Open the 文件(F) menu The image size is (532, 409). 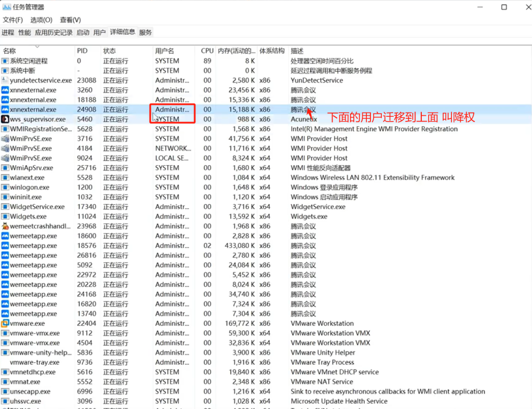coord(13,20)
